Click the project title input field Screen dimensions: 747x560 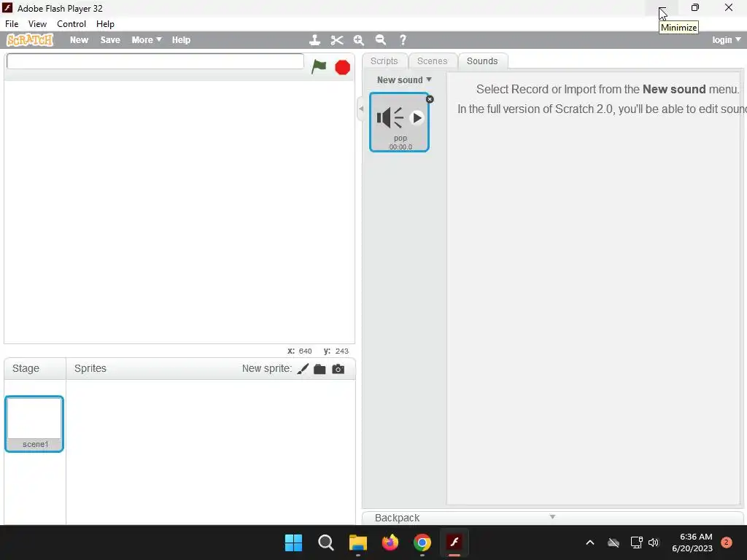click(155, 61)
